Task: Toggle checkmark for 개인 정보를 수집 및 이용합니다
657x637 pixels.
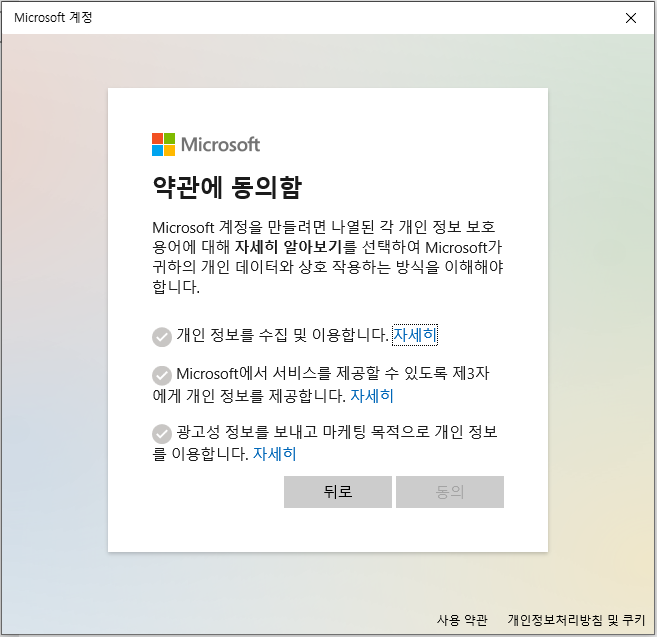Action: pos(162,337)
